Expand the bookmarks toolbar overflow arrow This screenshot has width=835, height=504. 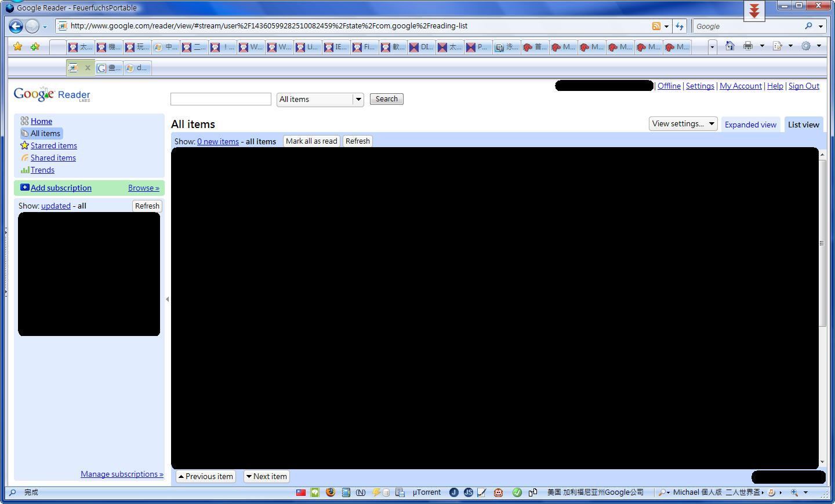tap(712, 47)
